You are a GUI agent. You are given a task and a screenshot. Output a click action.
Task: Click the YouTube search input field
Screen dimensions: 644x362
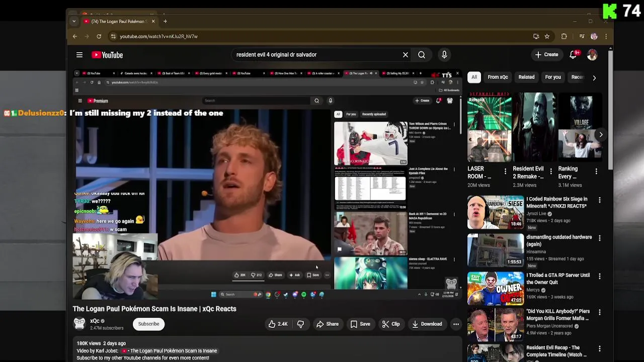(x=317, y=55)
